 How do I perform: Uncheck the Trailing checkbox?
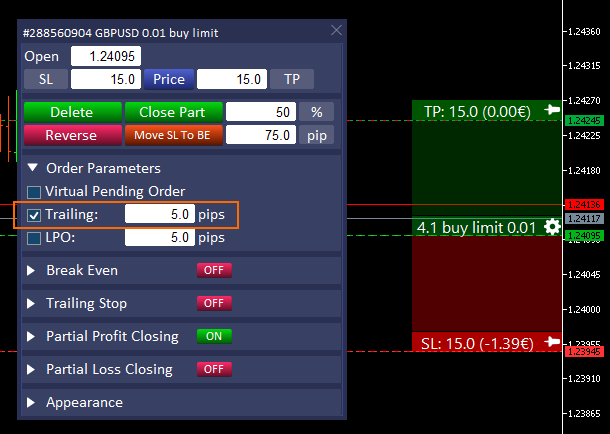[x=34, y=215]
